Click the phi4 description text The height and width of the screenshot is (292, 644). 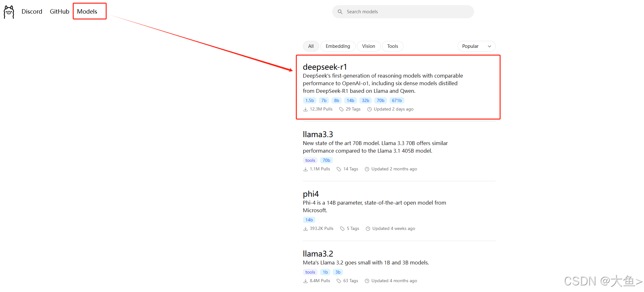(374, 206)
